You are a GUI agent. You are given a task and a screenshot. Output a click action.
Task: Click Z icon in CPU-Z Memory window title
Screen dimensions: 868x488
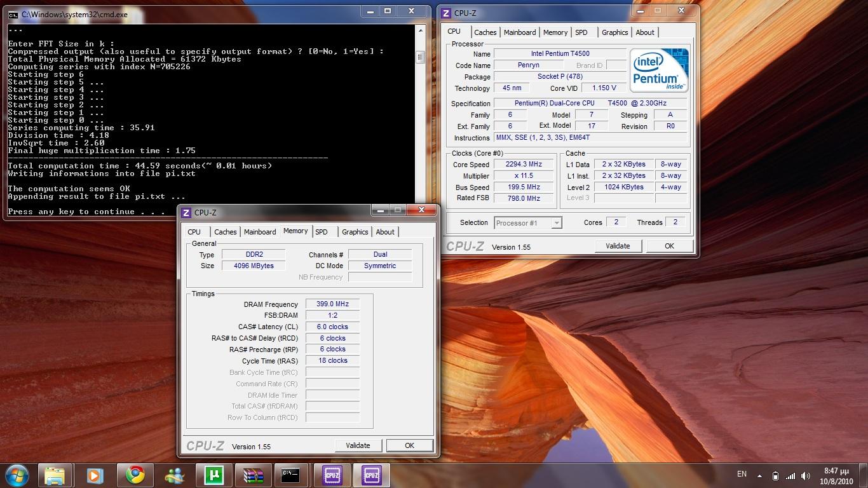pyautogui.click(x=186, y=213)
